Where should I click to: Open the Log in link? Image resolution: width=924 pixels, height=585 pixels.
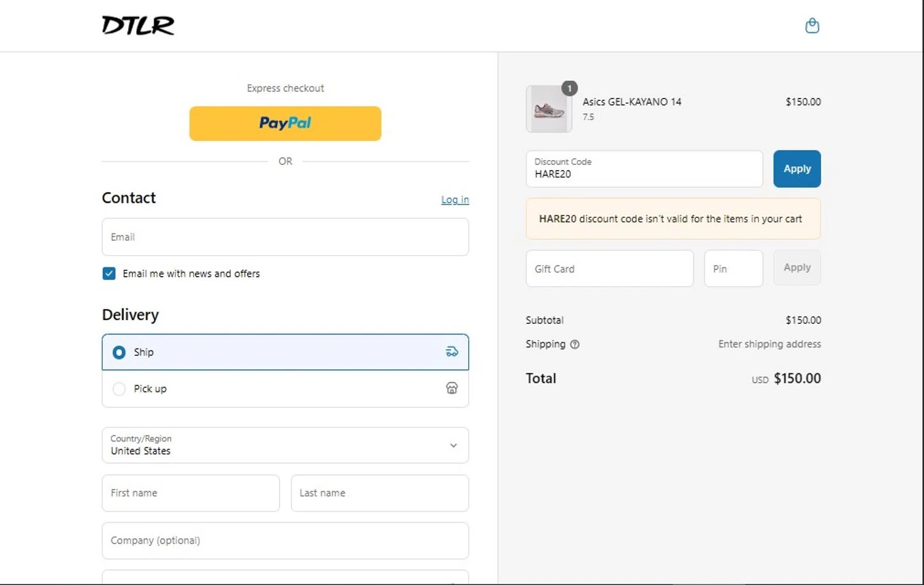pos(455,200)
